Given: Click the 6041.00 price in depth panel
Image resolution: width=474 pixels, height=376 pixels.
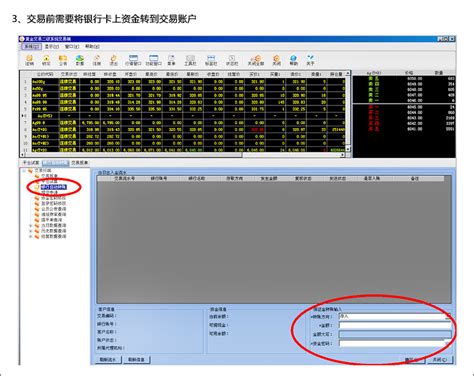Looking at the screenshot, I should tap(414, 129).
